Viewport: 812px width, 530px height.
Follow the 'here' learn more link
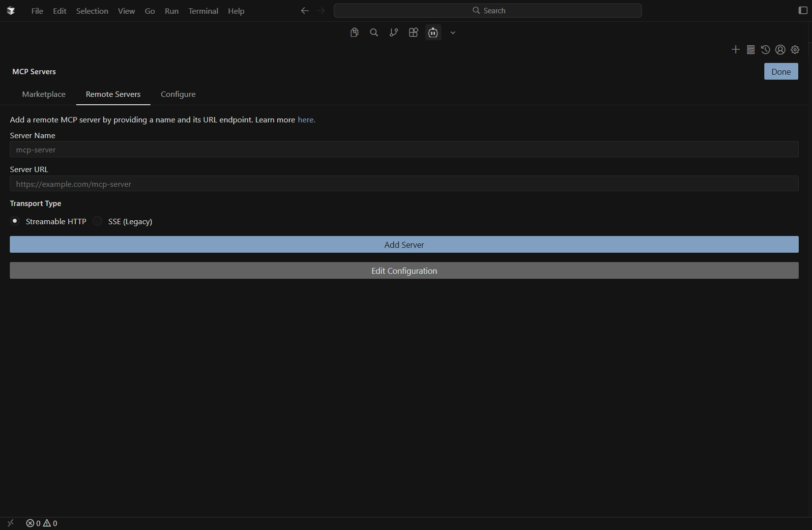[x=306, y=120]
